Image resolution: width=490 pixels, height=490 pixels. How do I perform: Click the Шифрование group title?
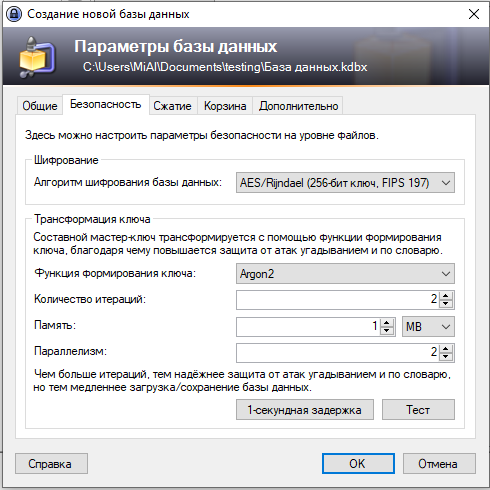(x=66, y=160)
